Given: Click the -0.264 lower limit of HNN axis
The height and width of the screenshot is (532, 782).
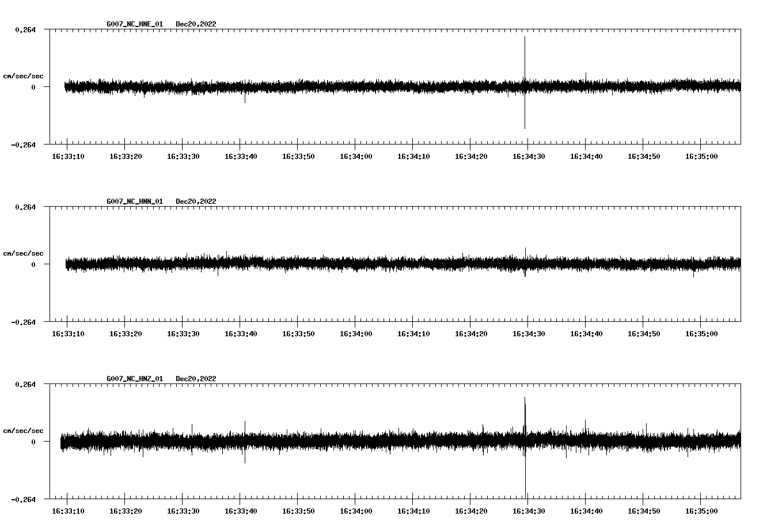Looking at the screenshot, I should (23, 322).
